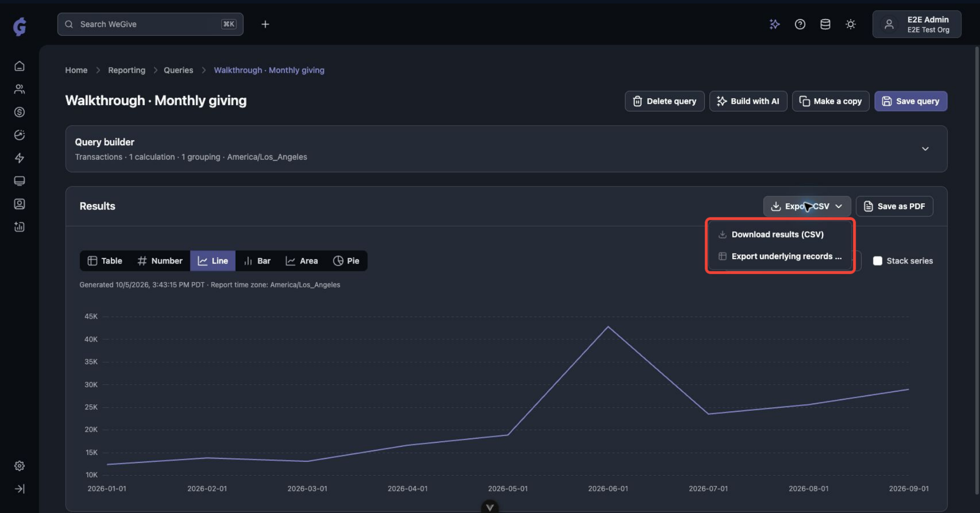Choose Download results (CSV)

pyautogui.click(x=780, y=234)
